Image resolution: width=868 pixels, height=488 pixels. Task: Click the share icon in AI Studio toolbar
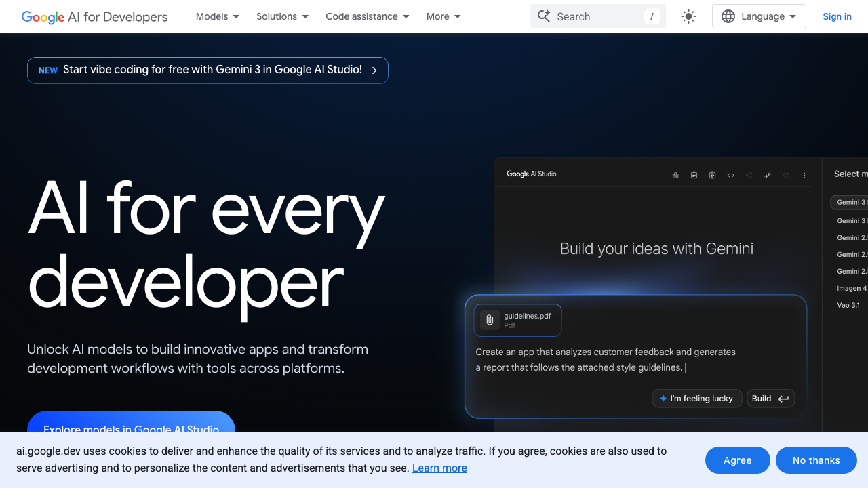pyautogui.click(x=749, y=175)
